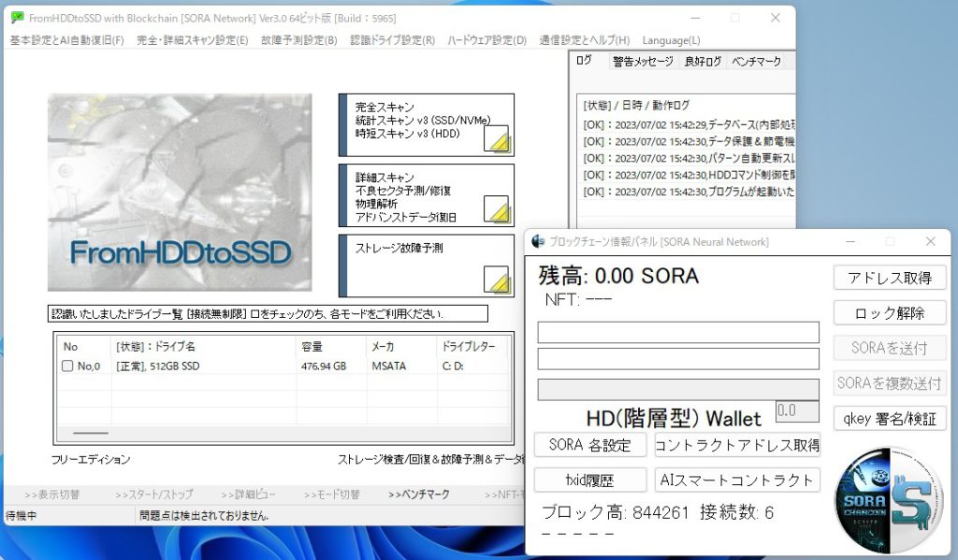Click the gray third field in blockchain panel
958x560 pixels.
point(678,390)
